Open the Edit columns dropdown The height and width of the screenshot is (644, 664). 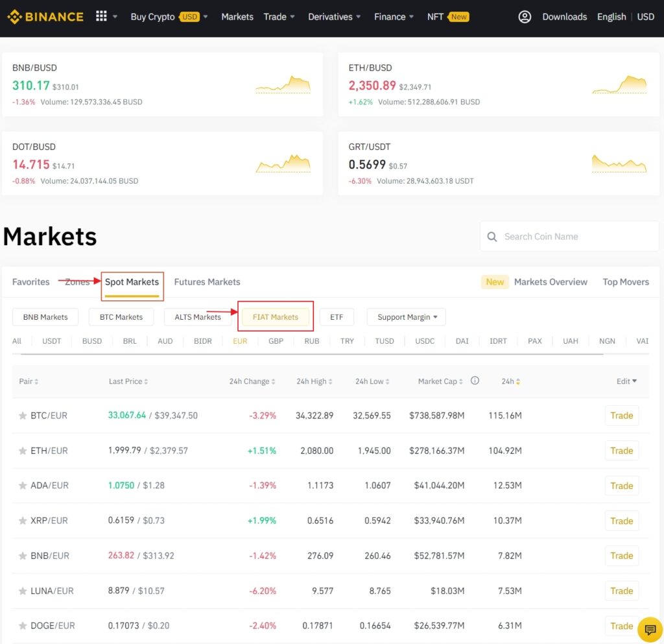(x=626, y=381)
